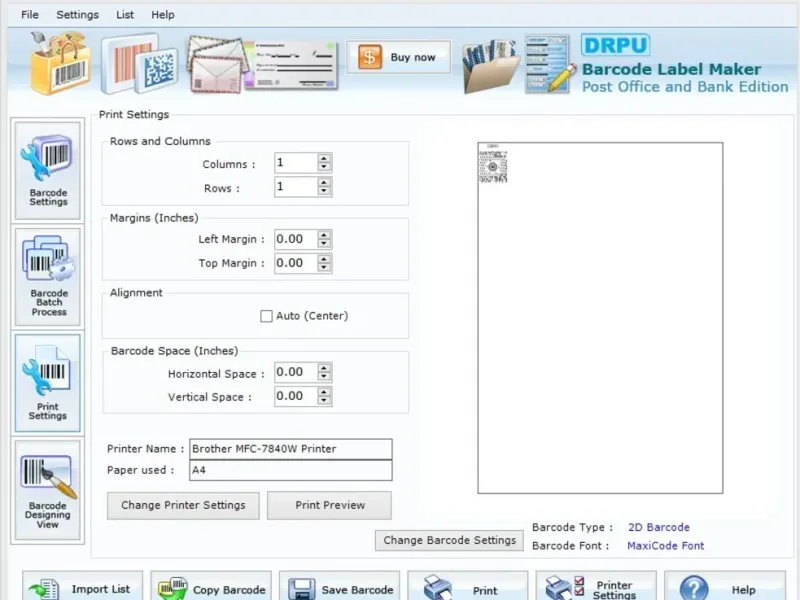Decrease the Horizontal Space value
This screenshot has width=800, height=600.
(324, 377)
